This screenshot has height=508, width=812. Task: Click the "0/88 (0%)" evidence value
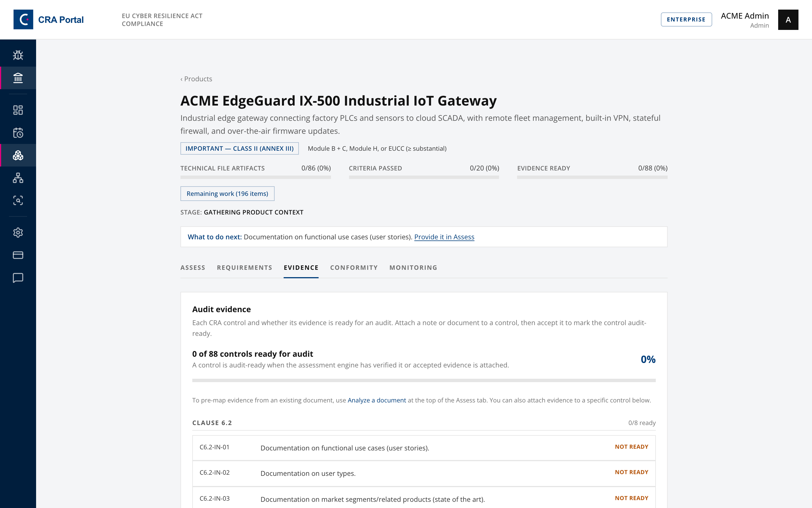[653, 168]
